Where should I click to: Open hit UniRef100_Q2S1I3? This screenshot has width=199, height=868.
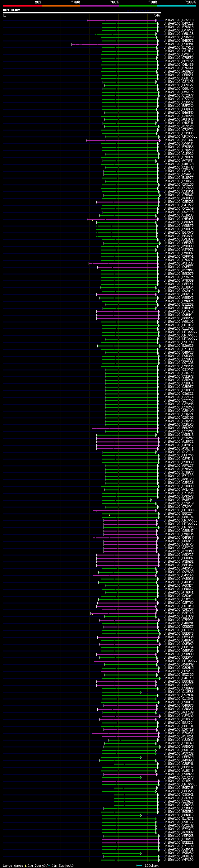178,20
